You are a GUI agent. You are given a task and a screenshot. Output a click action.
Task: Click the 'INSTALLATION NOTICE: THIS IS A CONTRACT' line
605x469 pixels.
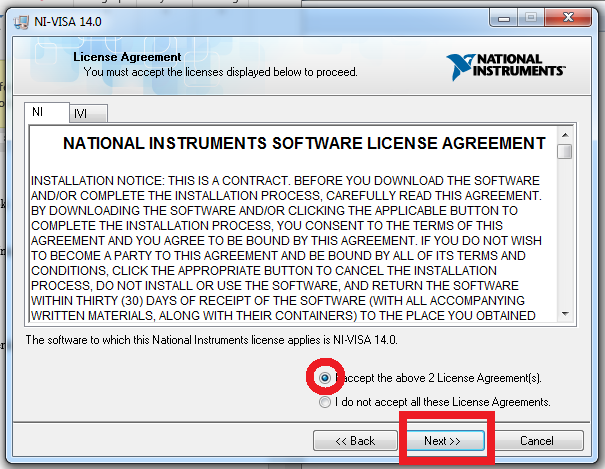(285, 181)
